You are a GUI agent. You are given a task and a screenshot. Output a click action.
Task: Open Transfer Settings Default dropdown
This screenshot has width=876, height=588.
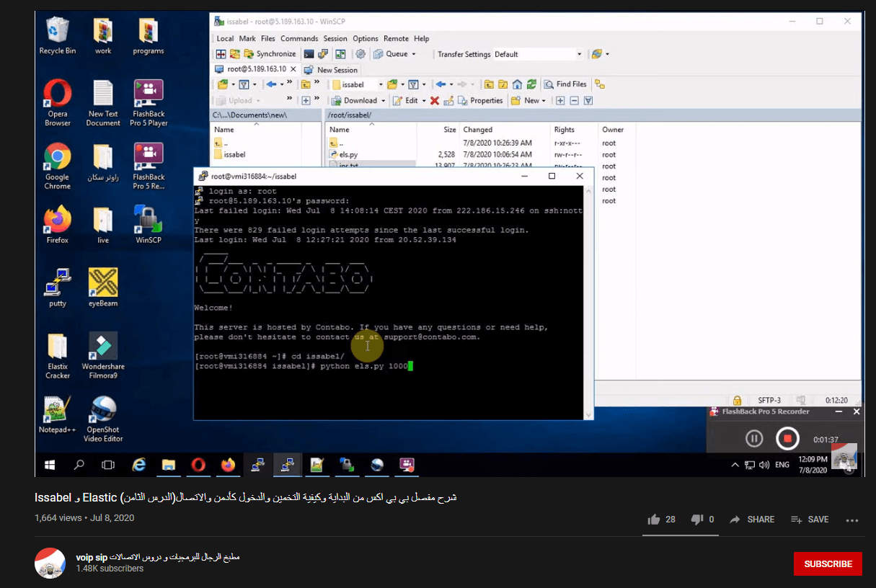538,54
